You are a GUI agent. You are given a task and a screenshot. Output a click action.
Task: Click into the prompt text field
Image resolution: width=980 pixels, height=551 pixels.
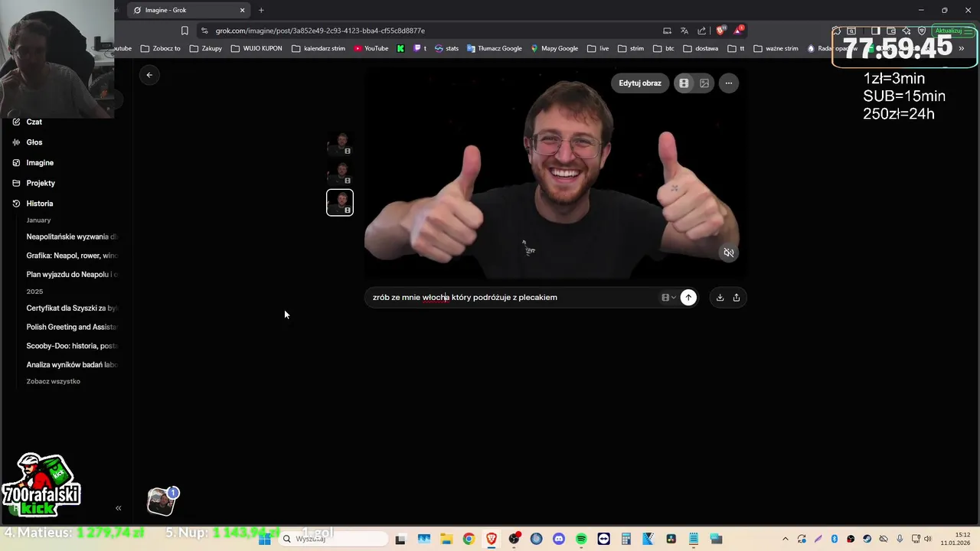(x=513, y=298)
